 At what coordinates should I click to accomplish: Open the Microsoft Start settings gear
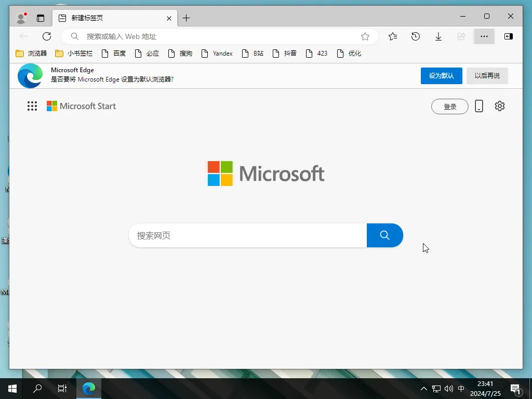click(x=499, y=106)
